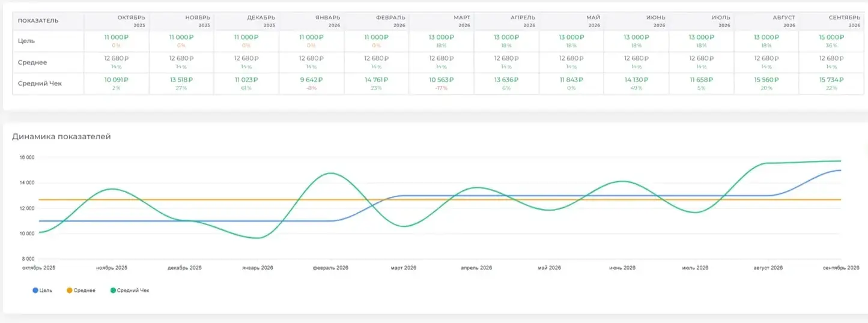The image size is (868, 323).
Task: Click the 14 761 ₽ average check value
Action: 376,80
